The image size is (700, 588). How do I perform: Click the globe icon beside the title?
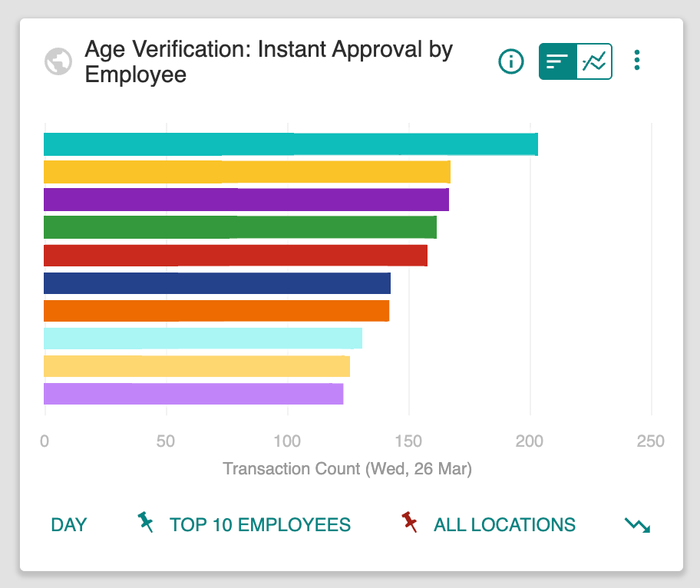click(x=58, y=61)
